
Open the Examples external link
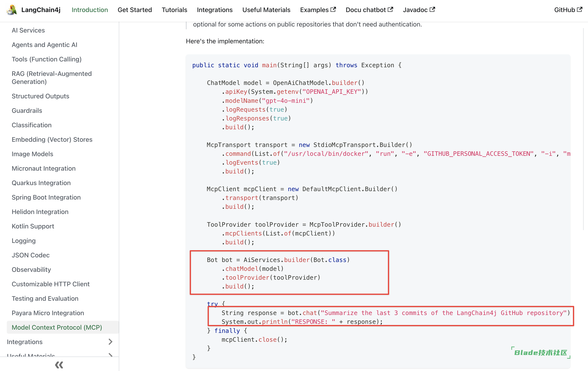click(x=318, y=10)
